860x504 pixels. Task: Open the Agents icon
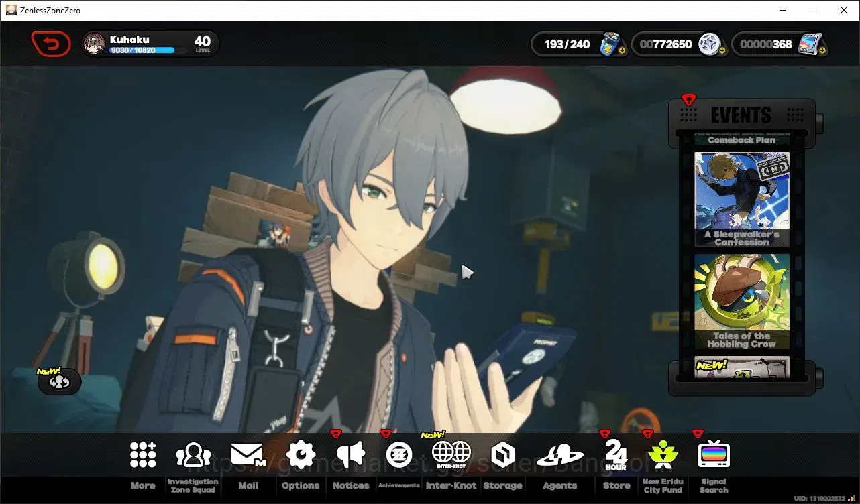(560, 456)
